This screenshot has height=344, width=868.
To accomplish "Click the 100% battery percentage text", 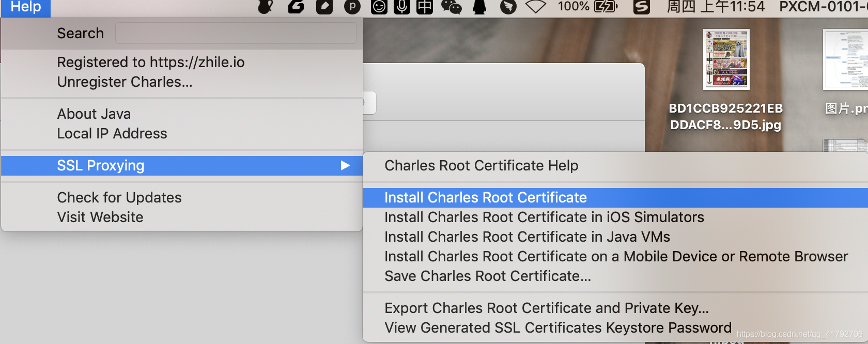I will 574,7.
